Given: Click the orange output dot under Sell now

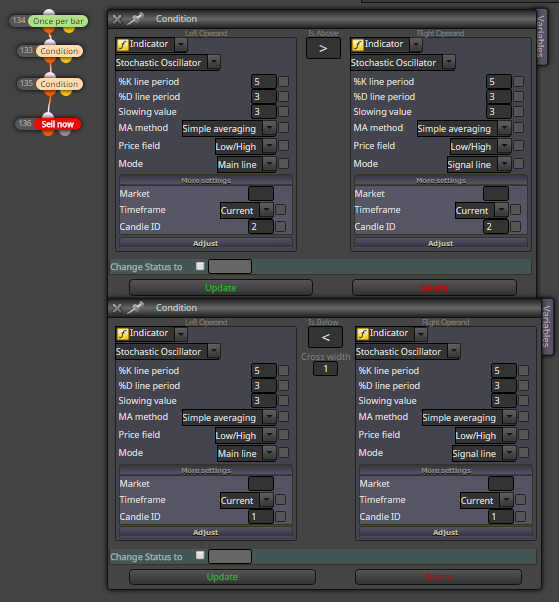Looking at the screenshot, I should click(48, 132).
